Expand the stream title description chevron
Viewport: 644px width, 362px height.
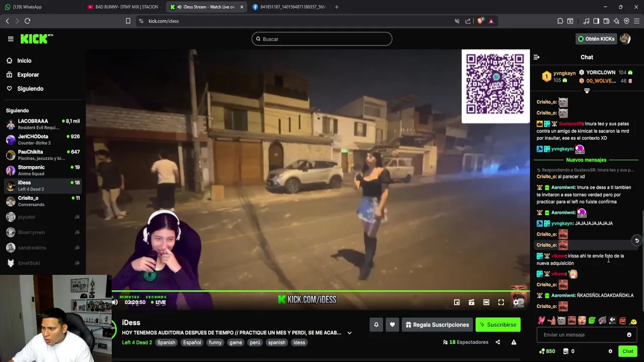click(349, 333)
